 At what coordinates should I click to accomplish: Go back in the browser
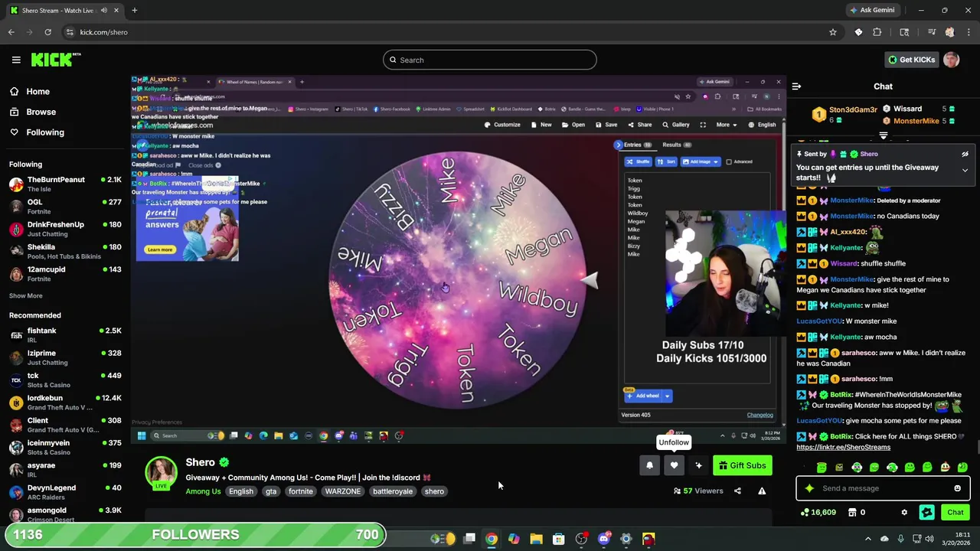coord(11,32)
